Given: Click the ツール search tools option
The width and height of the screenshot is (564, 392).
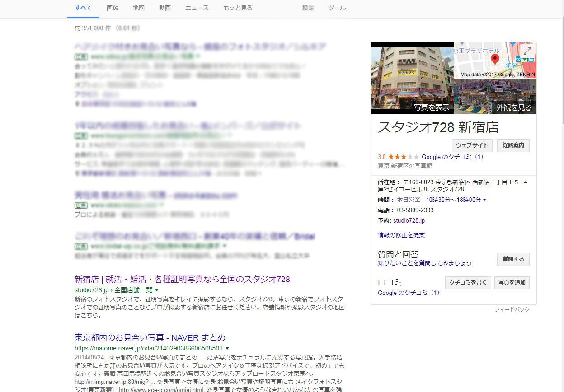Looking at the screenshot, I should [x=337, y=8].
